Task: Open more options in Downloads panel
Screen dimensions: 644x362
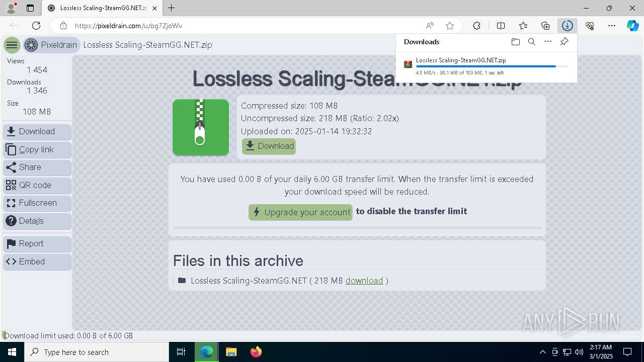Action: point(548,42)
